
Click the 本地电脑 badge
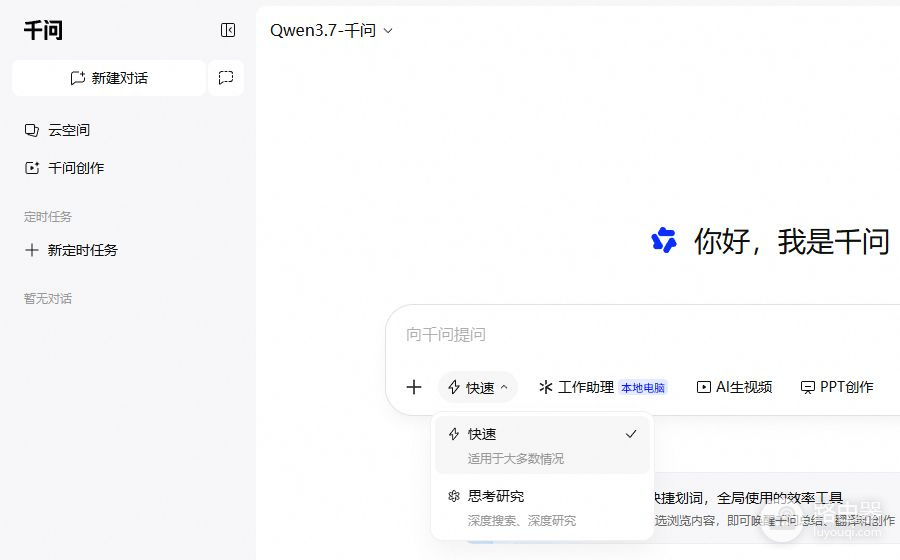[643, 388]
